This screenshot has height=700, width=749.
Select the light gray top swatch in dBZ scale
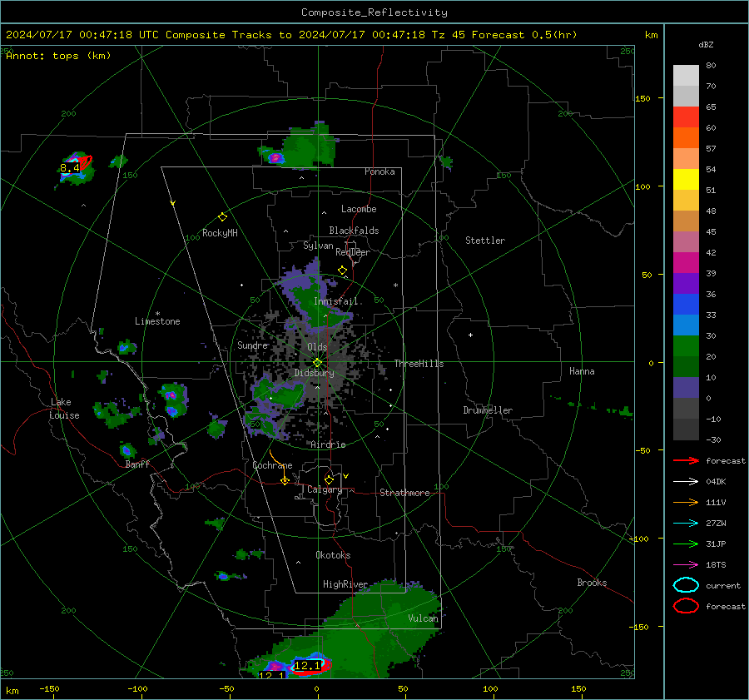pyautogui.click(x=686, y=76)
